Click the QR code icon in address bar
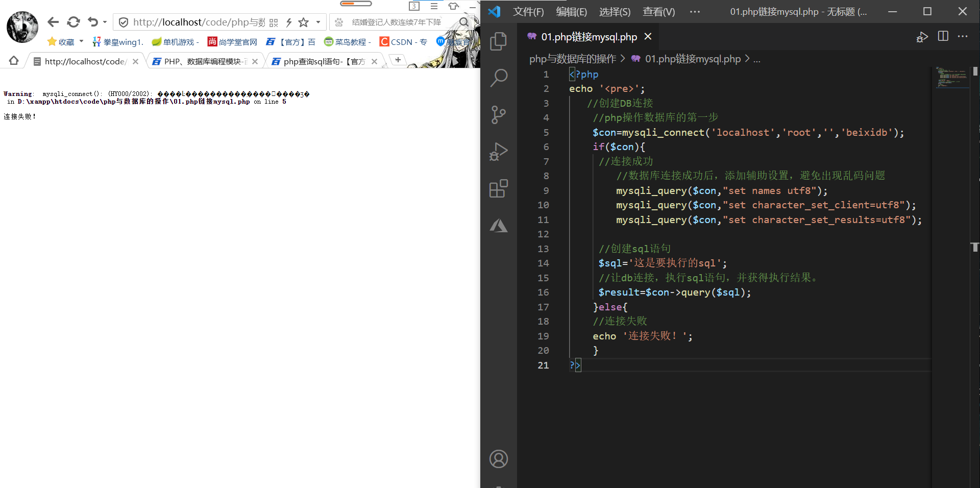Viewport: 980px width, 488px height. pyautogui.click(x=274, y=22)
